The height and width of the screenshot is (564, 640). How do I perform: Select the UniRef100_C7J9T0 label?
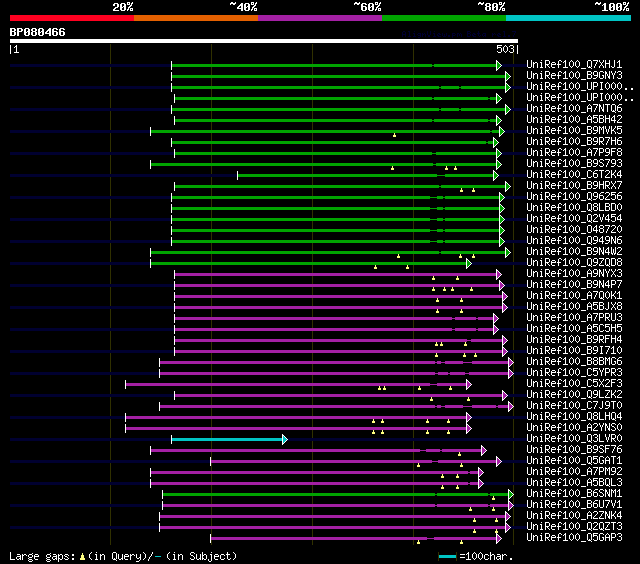tap(574, 406)
